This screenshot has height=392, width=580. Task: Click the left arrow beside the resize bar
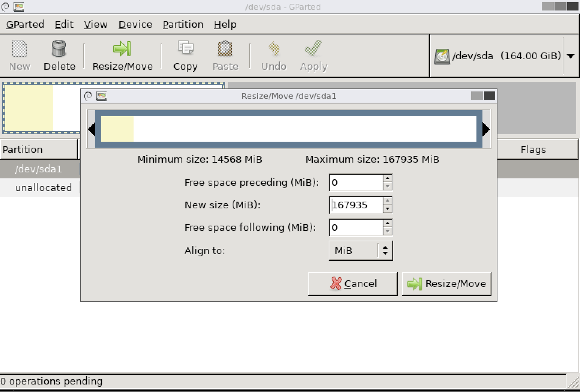pyautogui.click(x=92, y=129)
